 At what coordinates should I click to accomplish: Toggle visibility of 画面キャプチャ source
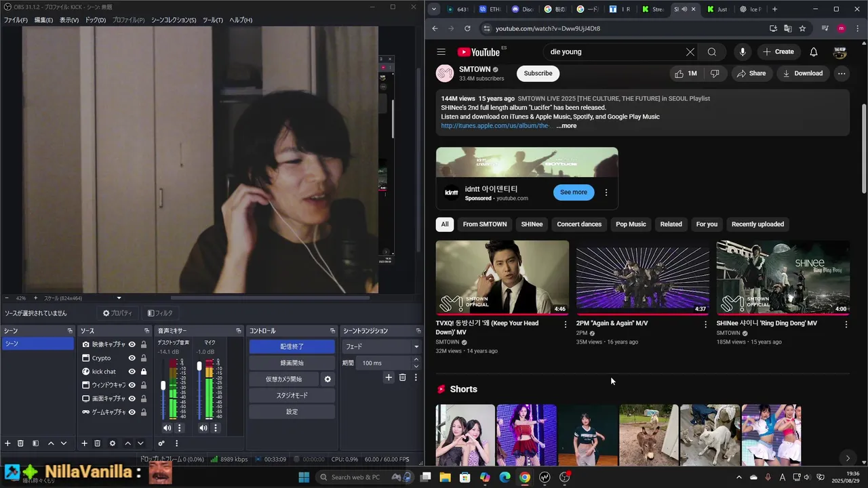132,399
